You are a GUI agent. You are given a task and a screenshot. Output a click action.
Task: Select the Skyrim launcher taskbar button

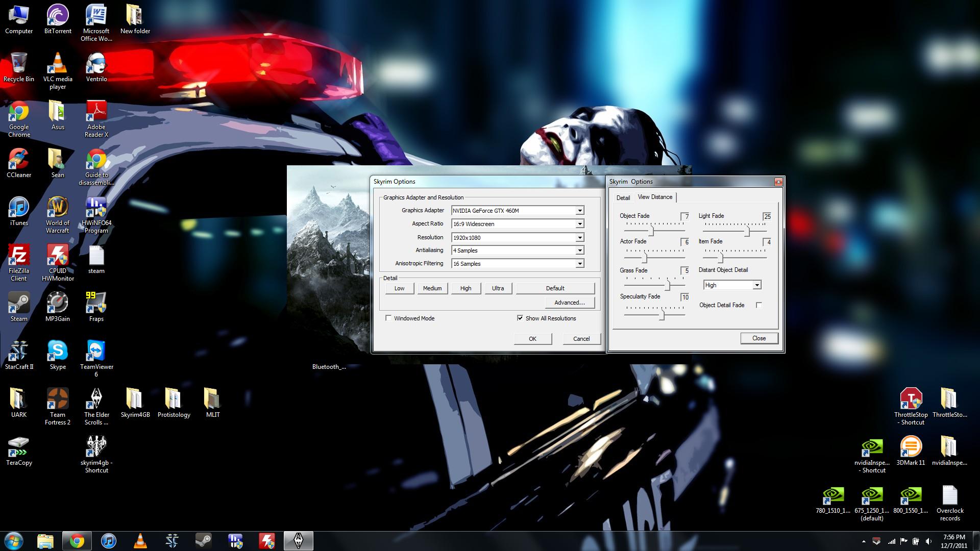(298, 541)
